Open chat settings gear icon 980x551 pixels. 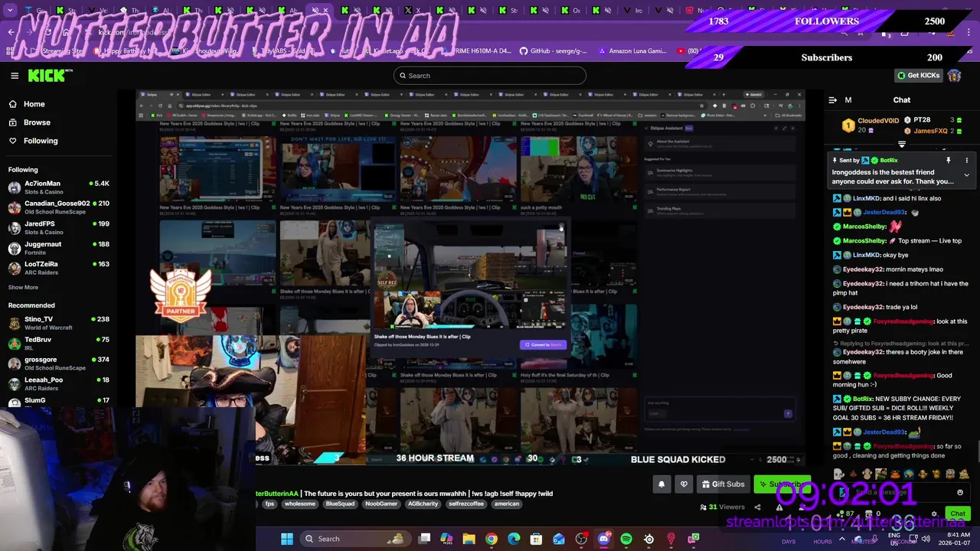[x=933, y=514]
